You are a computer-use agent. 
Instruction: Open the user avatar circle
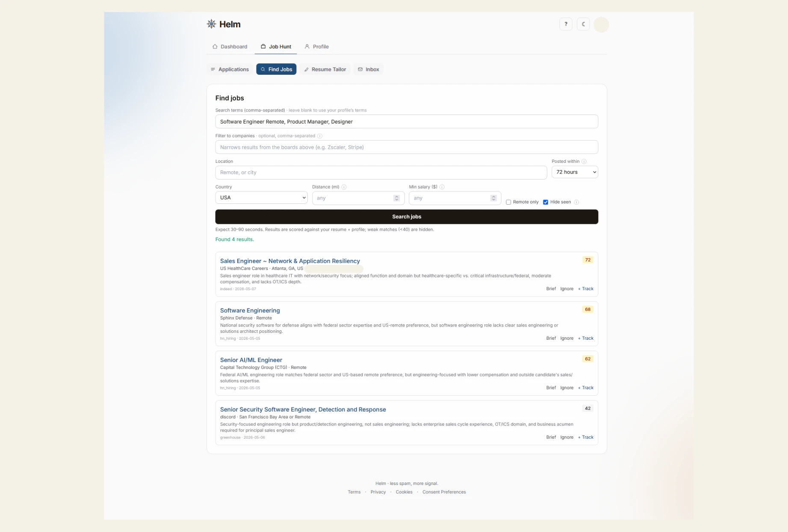pyautogui.click(x=601, y=24)
